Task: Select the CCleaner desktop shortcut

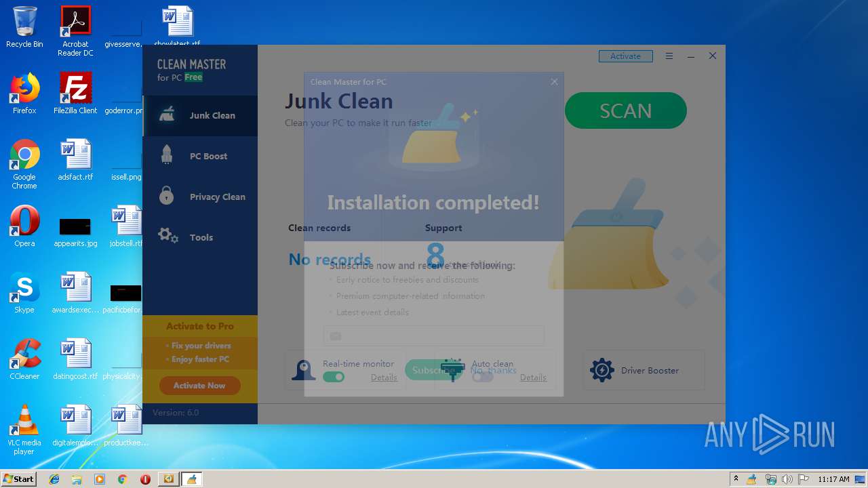Action: tap(24, 359)
